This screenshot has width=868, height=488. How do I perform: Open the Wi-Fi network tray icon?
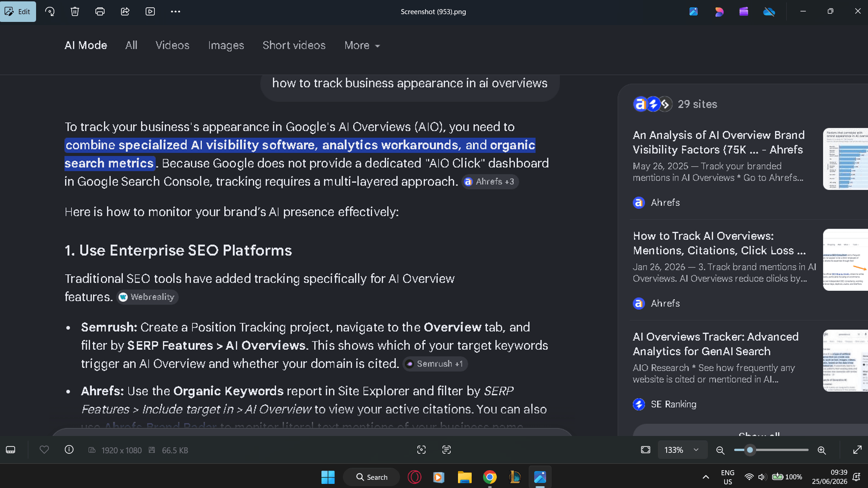pyautogui.click(x=749, y=477)
